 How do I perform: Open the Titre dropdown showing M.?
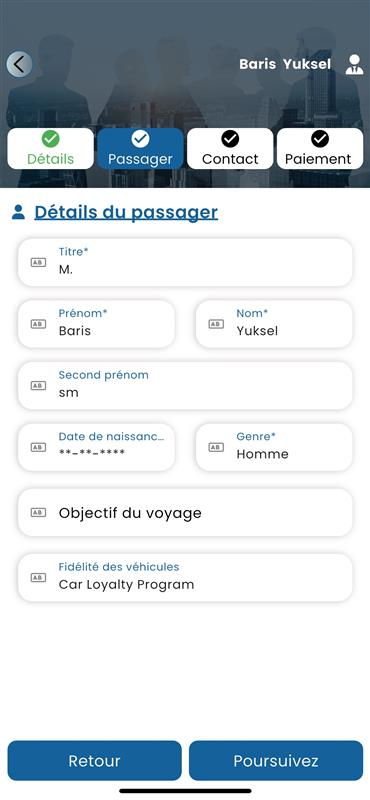[185, 262]
